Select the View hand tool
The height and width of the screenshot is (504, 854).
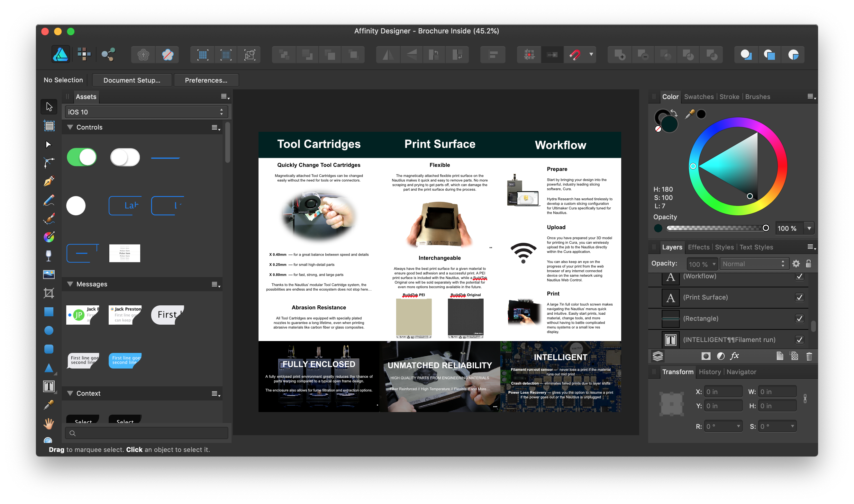click(49, 424)
